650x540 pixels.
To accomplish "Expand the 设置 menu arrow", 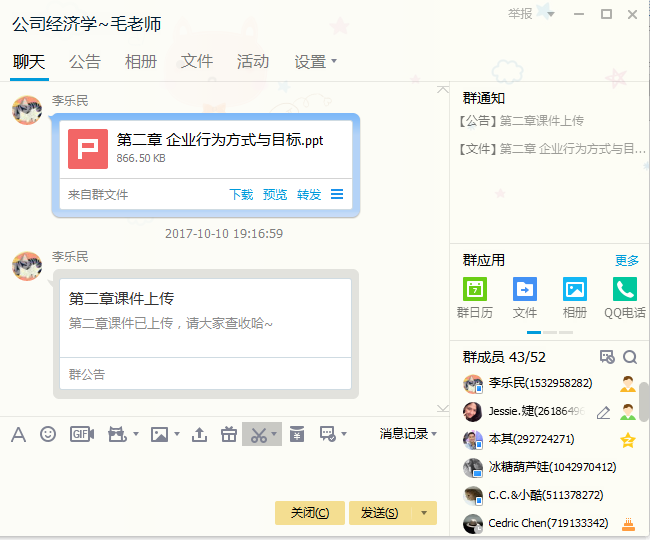I will click(334, 61).
